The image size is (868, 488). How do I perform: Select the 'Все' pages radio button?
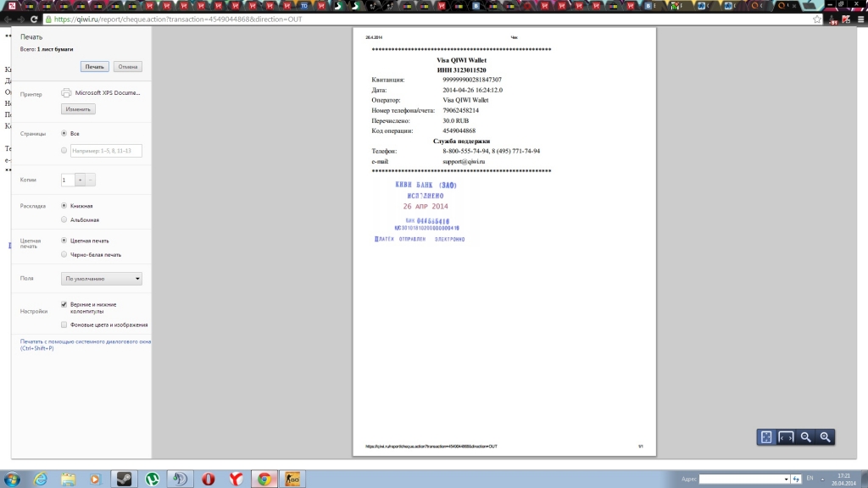(x=64, y=133)
